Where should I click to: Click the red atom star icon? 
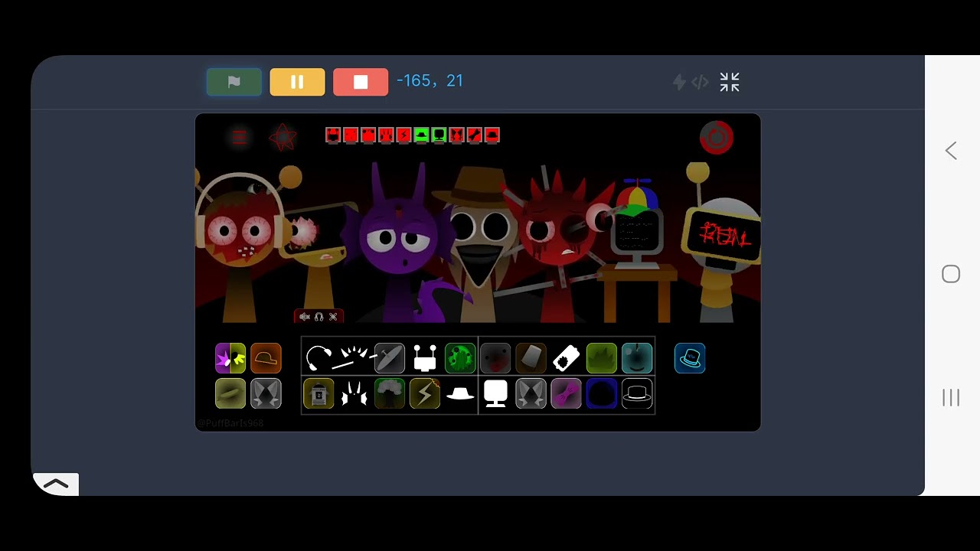(283, 137)
